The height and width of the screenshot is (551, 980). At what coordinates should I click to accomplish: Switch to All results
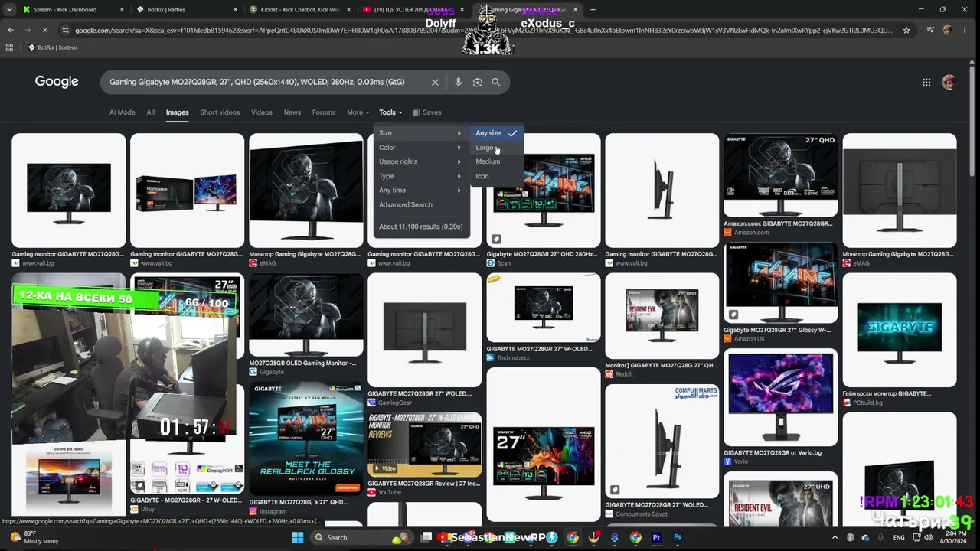pyautogui.click(x=151, y=112)
